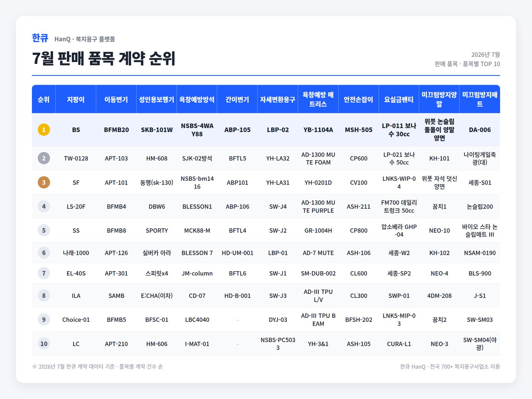Screen dimensions: 532x399
Task: Click the bronze rank 3 badge
Action: 44,183
